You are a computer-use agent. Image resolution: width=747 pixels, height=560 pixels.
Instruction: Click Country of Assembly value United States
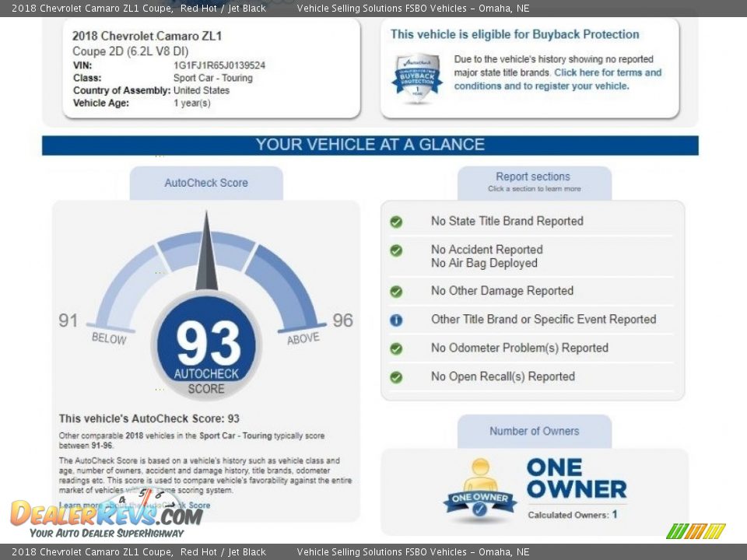click(201, 90)
